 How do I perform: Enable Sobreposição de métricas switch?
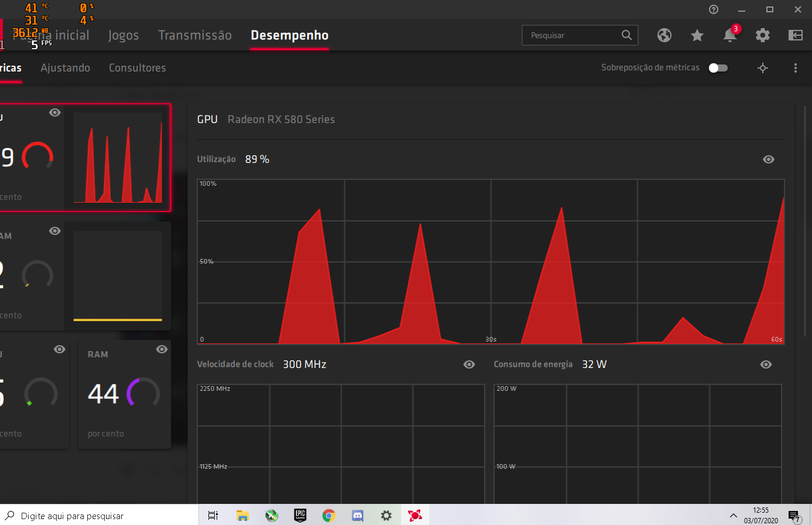click(x=718, y=68)
